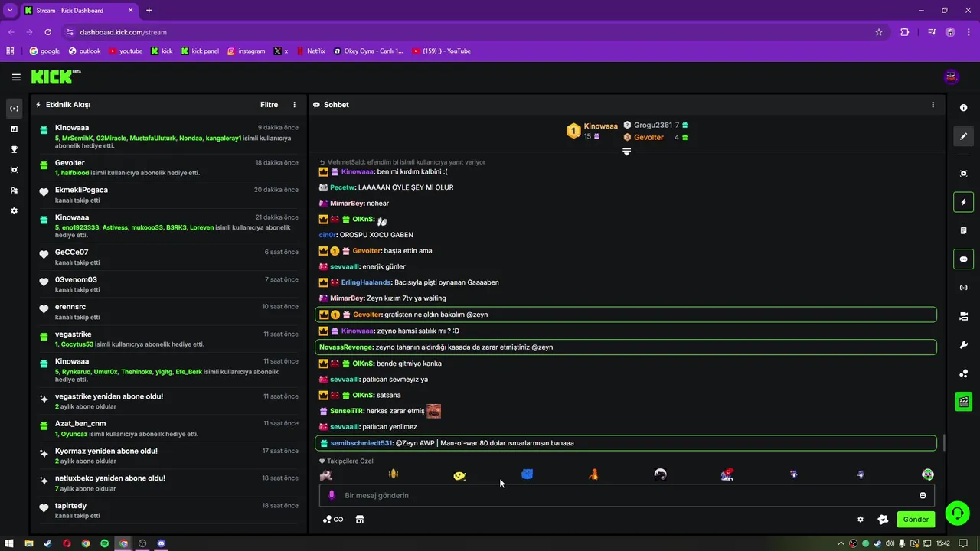The width and height of the screenshot is (980, 551).
Task: Open the Netflix bookmark
Action: click(311, 51)
